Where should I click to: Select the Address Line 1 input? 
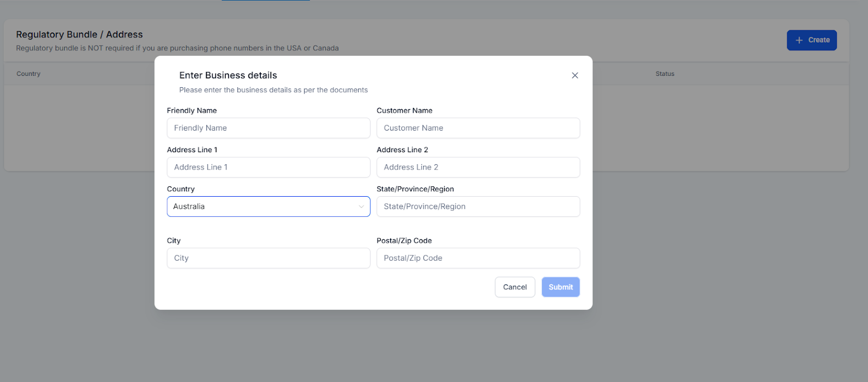pos(269,167)
